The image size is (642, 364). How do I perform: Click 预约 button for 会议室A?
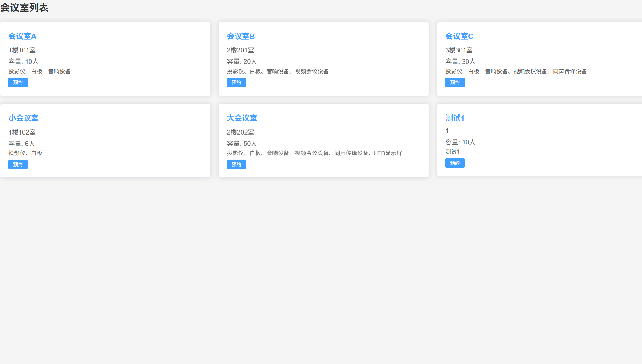[x=18, y=82]
